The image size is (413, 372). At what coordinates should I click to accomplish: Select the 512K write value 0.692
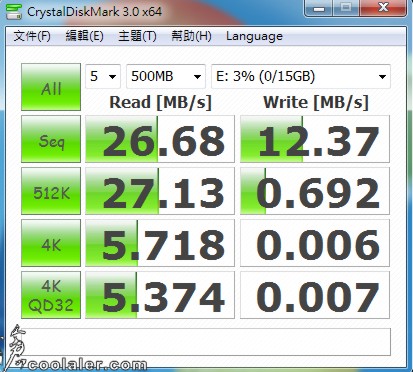pos(315,191)
